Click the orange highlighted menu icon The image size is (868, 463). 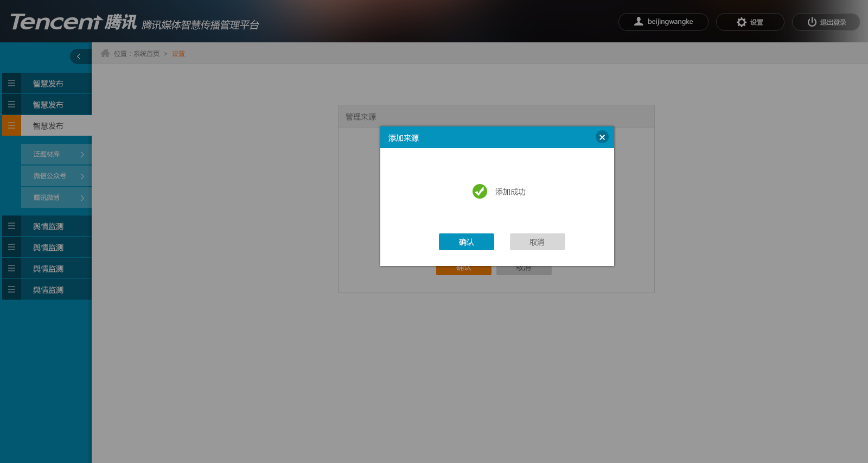(11, 125)
